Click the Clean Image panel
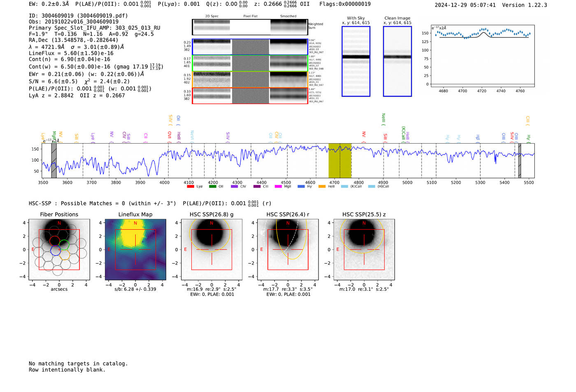576x392 pixels. [x=397, y=61]
